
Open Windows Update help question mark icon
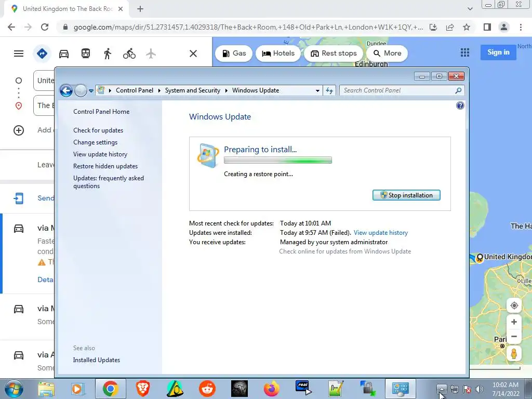pyautogui.click(x=460, y=105)
